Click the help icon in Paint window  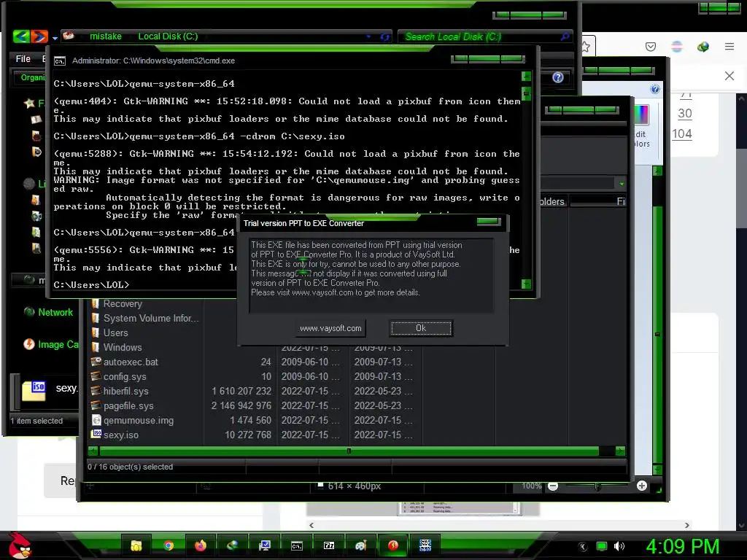coord(655,89)
